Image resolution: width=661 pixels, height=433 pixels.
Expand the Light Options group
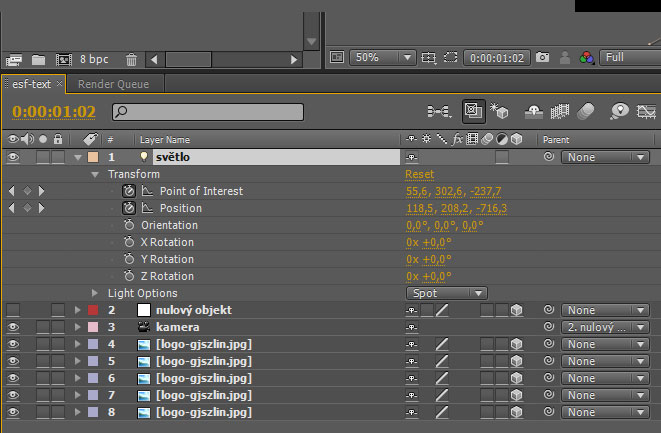95,293
